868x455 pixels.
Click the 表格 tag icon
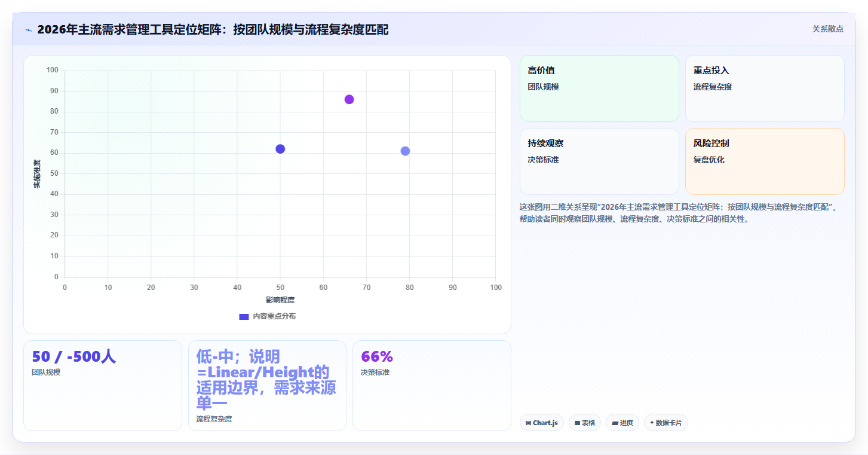tap(578, 423)
